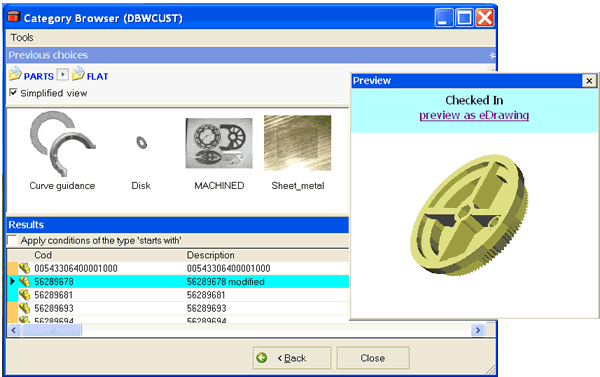Click part icon for 56289681
600x377 pixels.
click(24, 295)
